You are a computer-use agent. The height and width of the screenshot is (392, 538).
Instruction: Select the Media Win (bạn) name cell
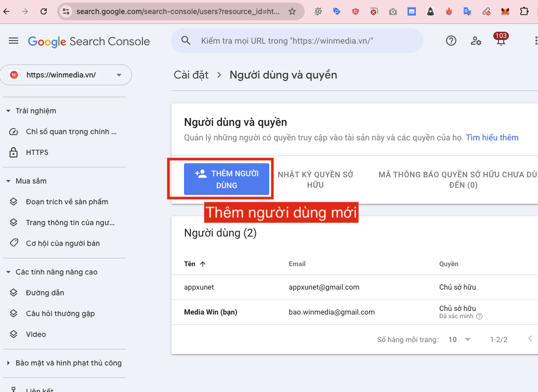click(x=211, y=312)
